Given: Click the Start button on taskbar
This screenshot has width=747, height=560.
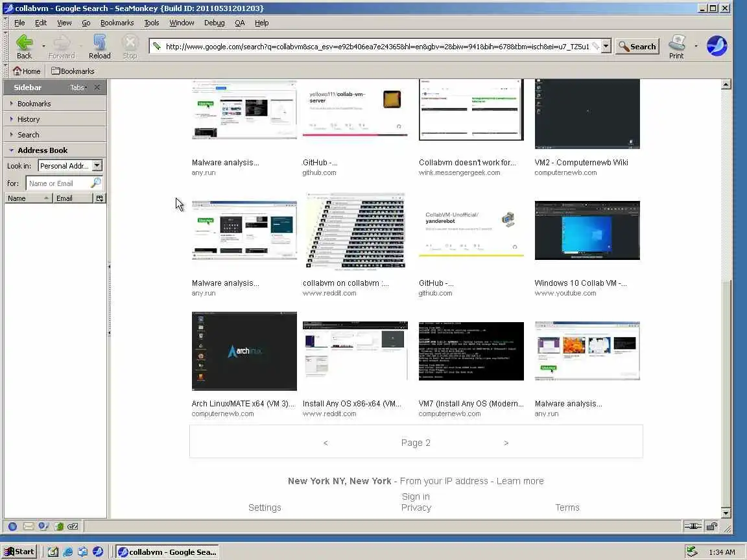Looking at the screenshot, I should tap(19, 552).
